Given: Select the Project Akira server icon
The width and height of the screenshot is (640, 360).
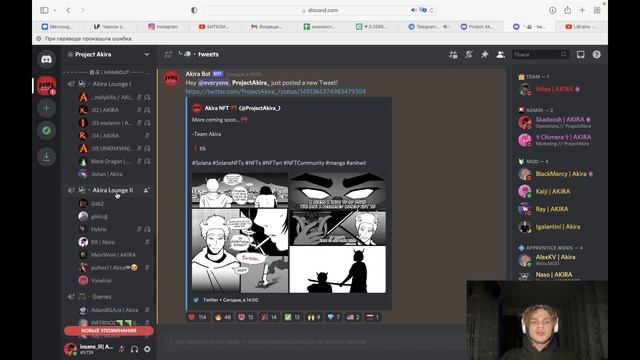Looking at the screenshot, I should [x=47, y=86].
